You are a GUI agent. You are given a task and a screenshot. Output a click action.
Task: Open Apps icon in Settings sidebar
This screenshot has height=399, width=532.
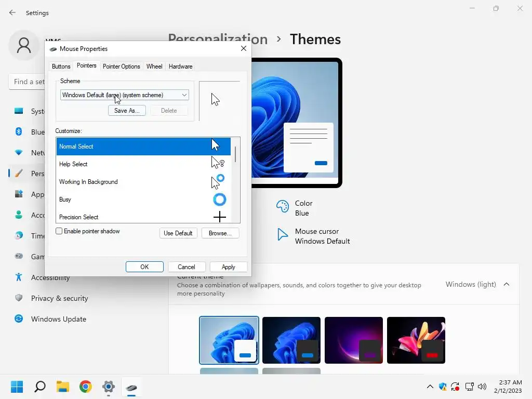pyautogui.click(x=19, y=194)
